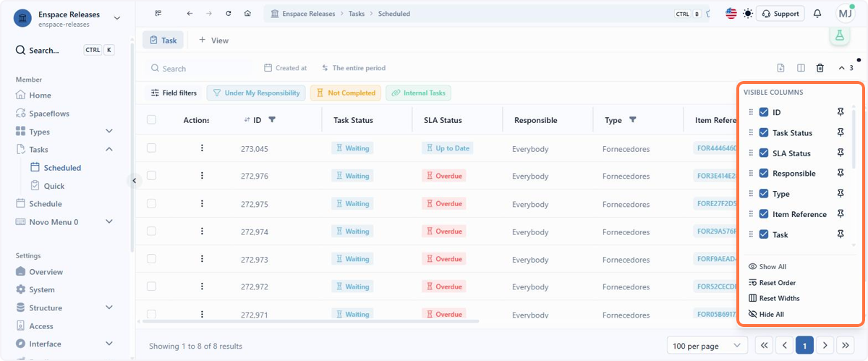The image size is (868, 361).
Task: Uncheck the SLA Status column checkbox
Action: (763, 153)
